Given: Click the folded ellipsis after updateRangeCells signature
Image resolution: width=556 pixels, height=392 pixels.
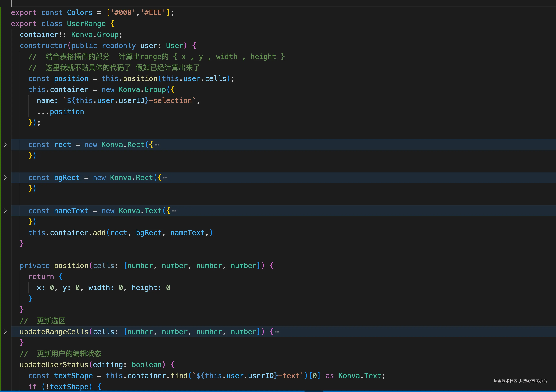Looking at the screenshot, I should pyautogui.click(x=278, y=332).
